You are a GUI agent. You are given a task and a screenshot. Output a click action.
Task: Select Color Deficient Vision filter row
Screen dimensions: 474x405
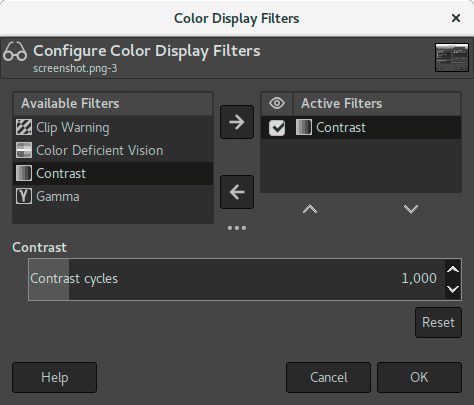[113, 150]
